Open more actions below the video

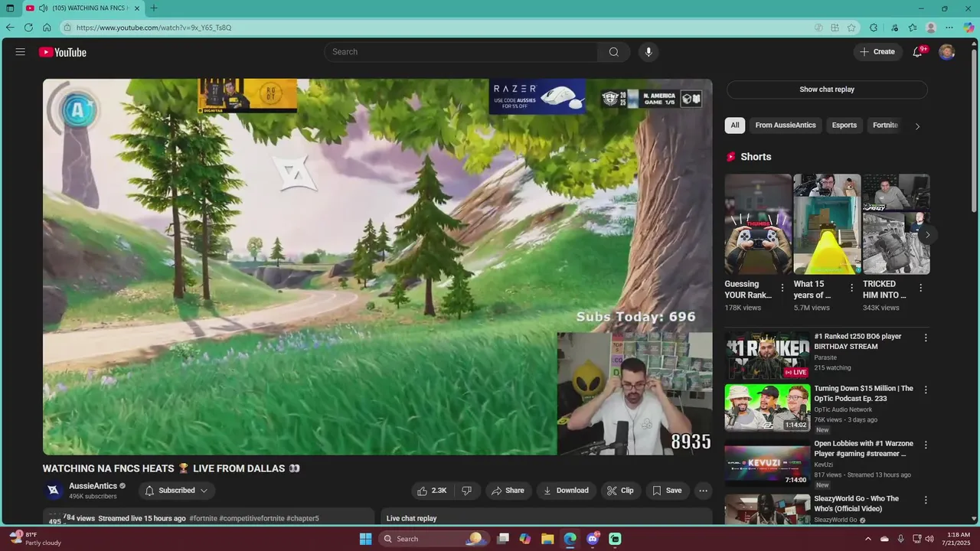tap(703, 491)
